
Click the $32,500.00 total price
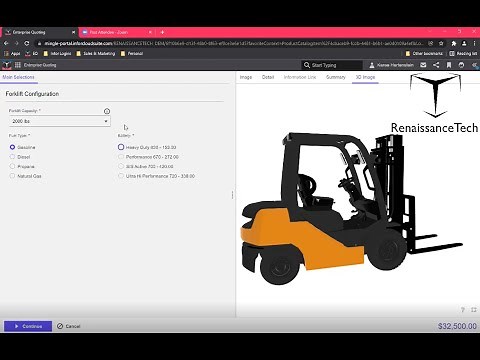pos(457,326)
